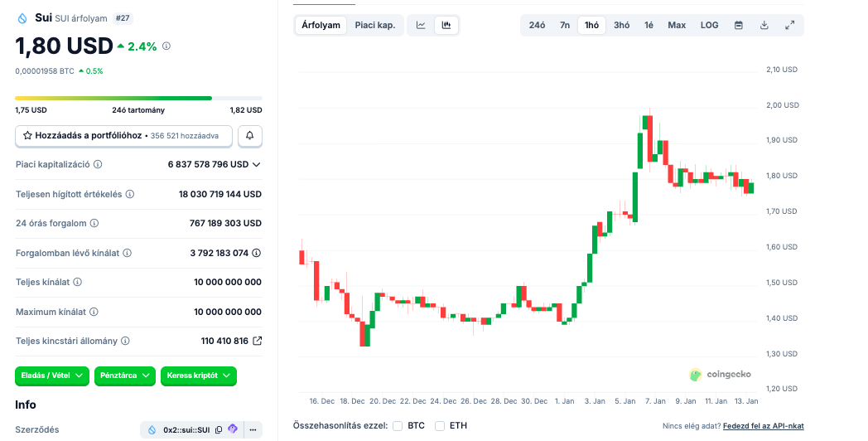Image resolution: width=868 pixels, height=441 pixels.
Task: Enable the BTC comparison checkbox
Action: pos(398,426)
